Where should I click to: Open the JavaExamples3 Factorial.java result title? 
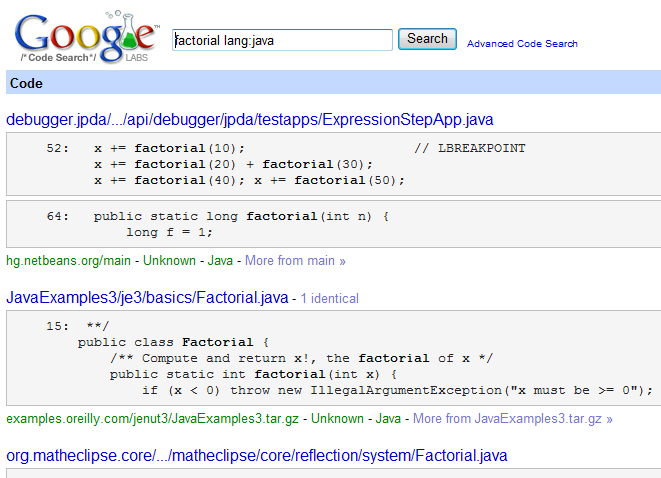147,298
